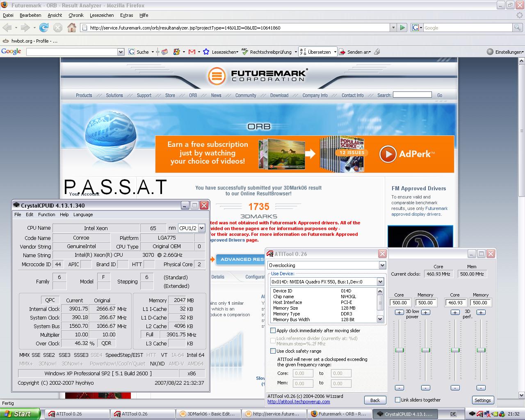Viewport: 525px width, 420px height.
Task: Toggle Use clock safety range checkbox
Action: point(273,351)
